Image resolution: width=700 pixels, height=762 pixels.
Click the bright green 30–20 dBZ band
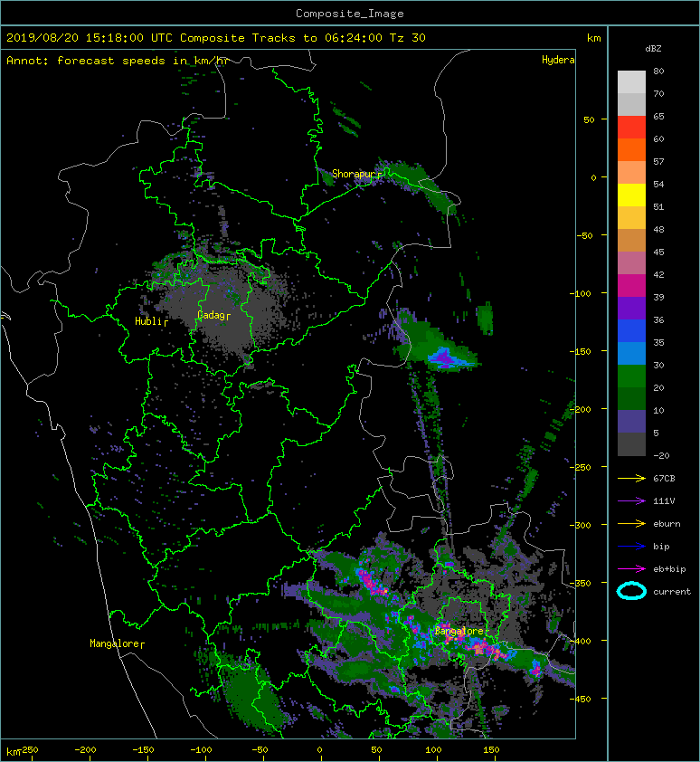pos(631,376)
